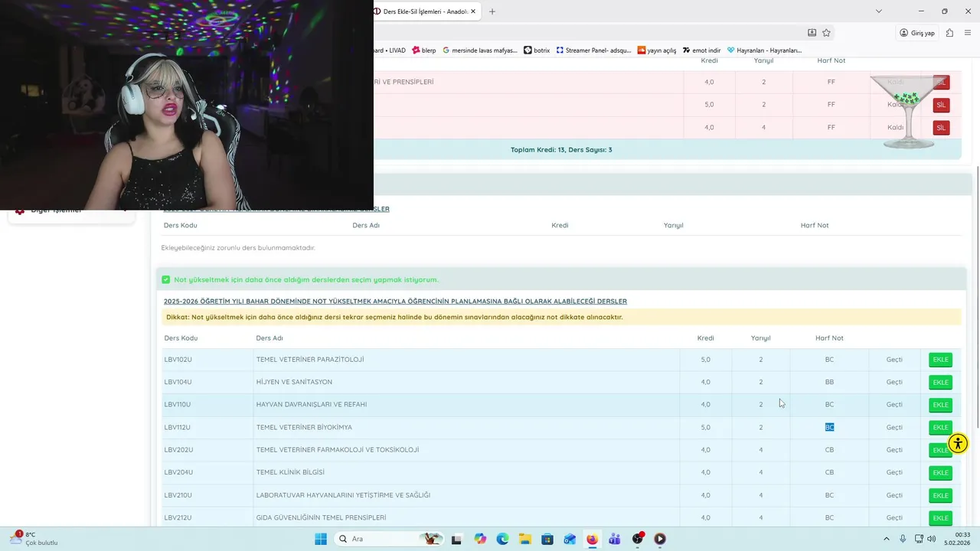Open Microsoft Teams from the taskbar
The height and width of the screenshot is (551, 980).
[x=615, y=539]
